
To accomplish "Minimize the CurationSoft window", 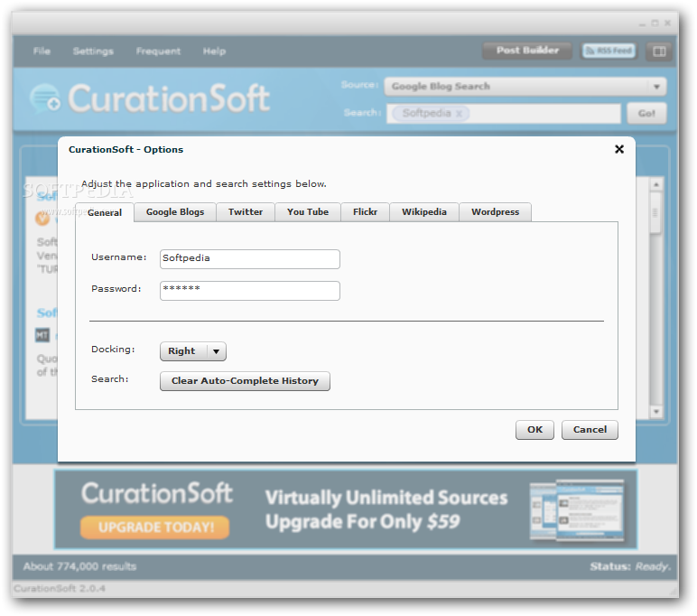I will click(642, 23).
